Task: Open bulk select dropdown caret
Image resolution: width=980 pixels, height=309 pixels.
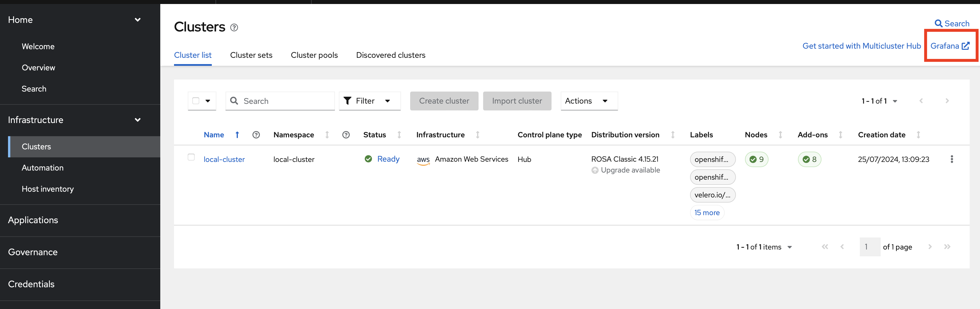Action: pos(208,101)
